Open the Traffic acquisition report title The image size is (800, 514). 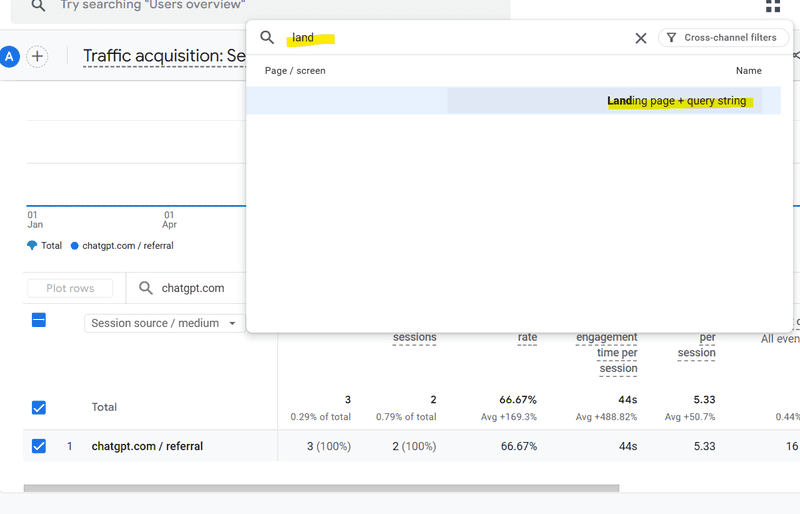(x=164, y=56)
